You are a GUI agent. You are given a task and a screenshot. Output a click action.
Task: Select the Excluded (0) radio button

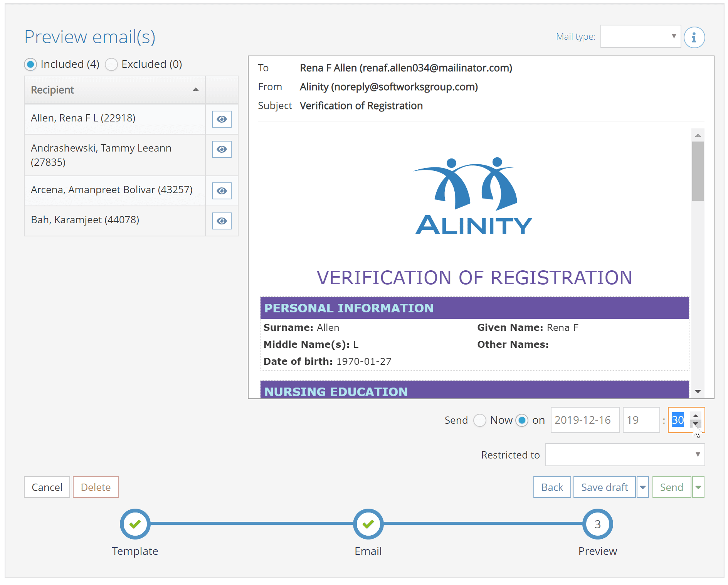pos(111,64)
